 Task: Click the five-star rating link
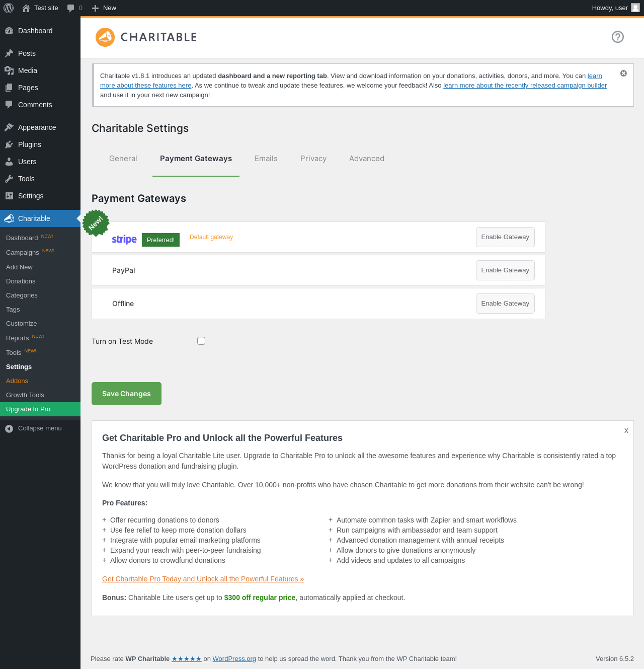tap(187, 658)
